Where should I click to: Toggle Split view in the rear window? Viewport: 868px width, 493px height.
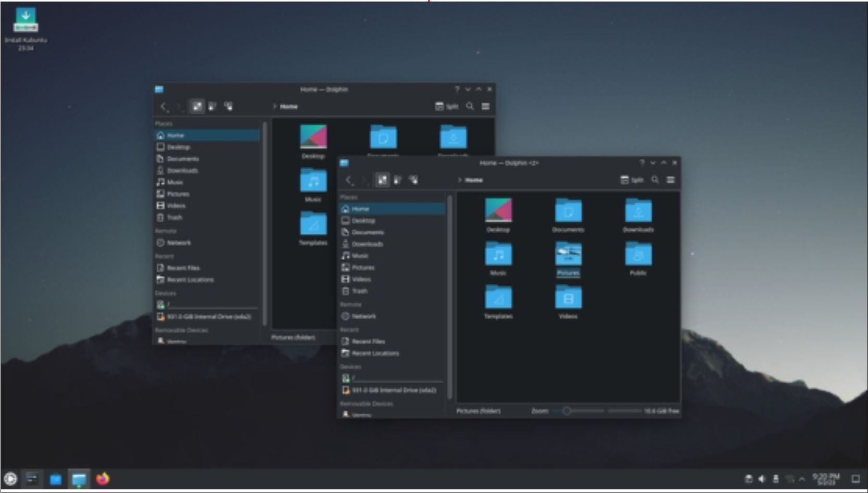point(447,106)
